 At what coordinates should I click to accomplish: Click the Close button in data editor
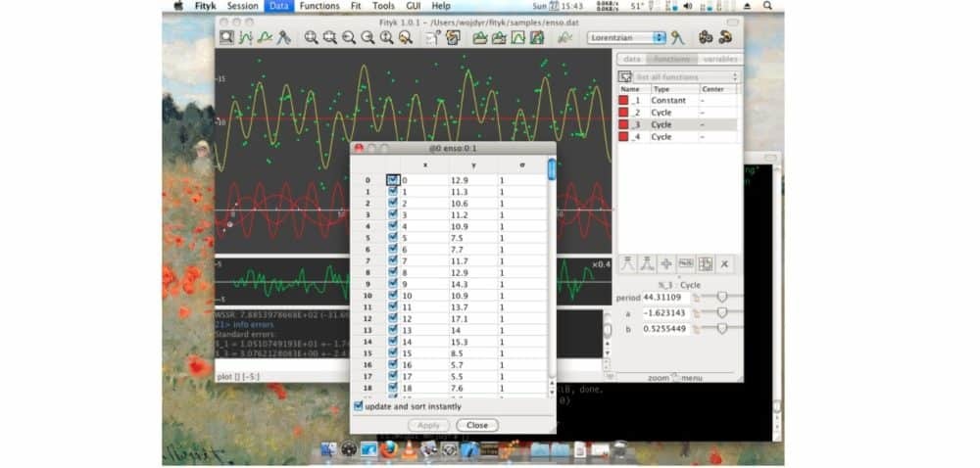(x=477, y=425)
